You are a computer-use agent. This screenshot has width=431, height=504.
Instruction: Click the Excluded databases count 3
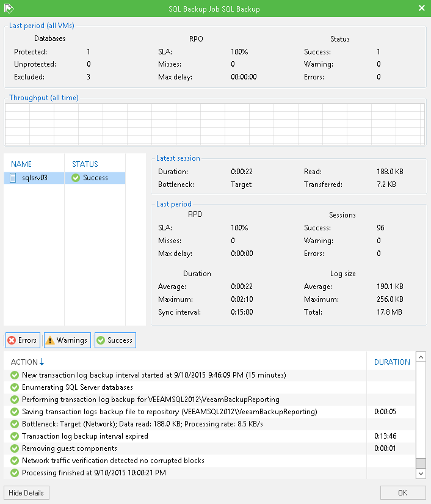(x=89, y=77)
